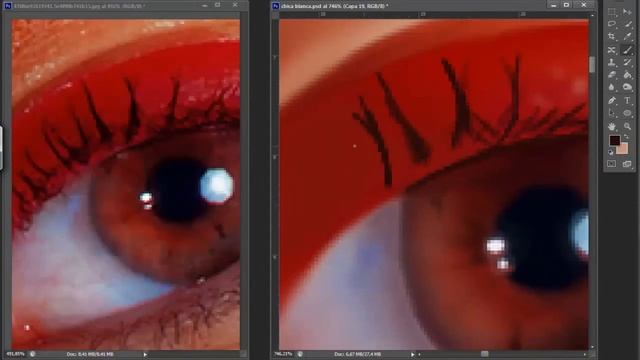Minimize the chica blanca.psd window
The image size is (640, 360).
coord(553,5)
